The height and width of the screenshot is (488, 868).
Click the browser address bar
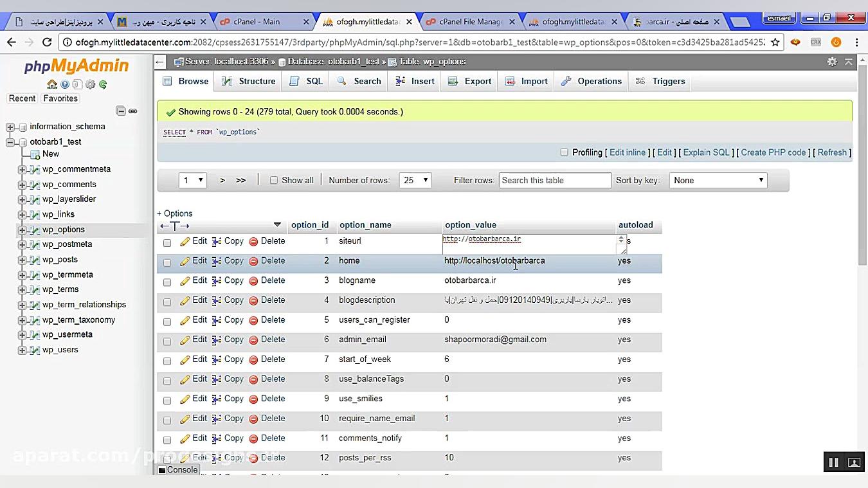(x=420, y=42)
